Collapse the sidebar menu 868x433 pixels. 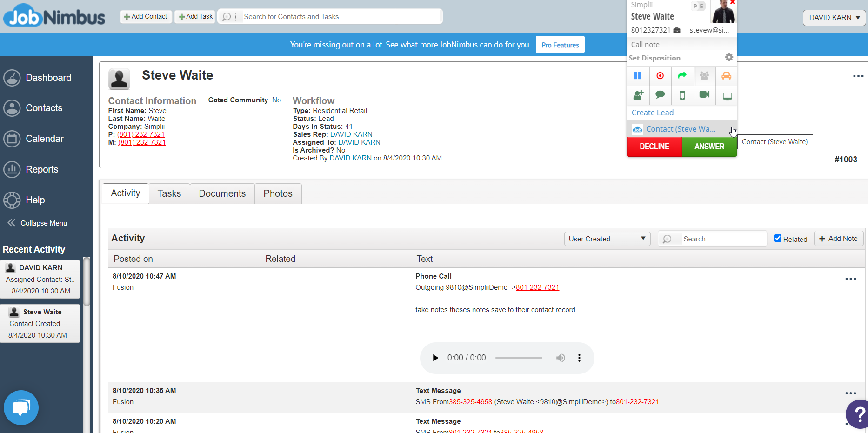tap(37, 223)
